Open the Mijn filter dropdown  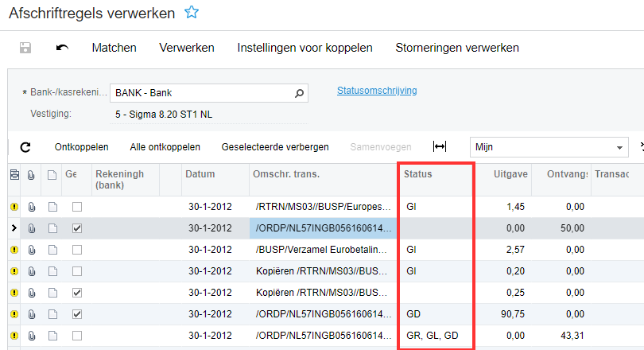tap(549, 147)
